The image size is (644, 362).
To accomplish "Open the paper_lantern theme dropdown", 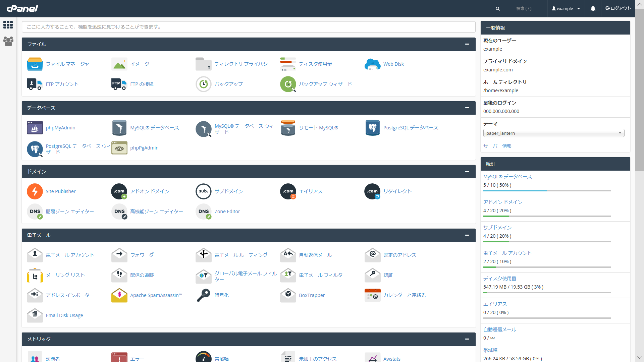I will (x=553, y=133).
